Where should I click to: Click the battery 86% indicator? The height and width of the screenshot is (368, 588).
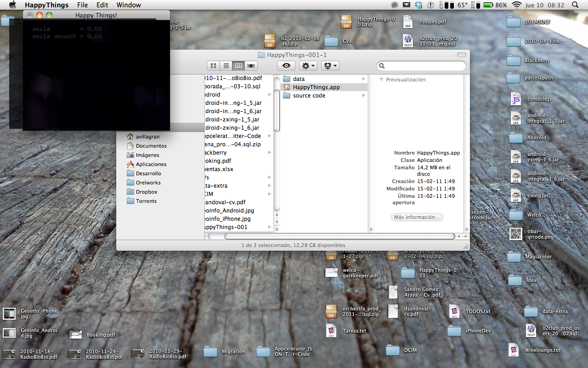click(495, 5)
